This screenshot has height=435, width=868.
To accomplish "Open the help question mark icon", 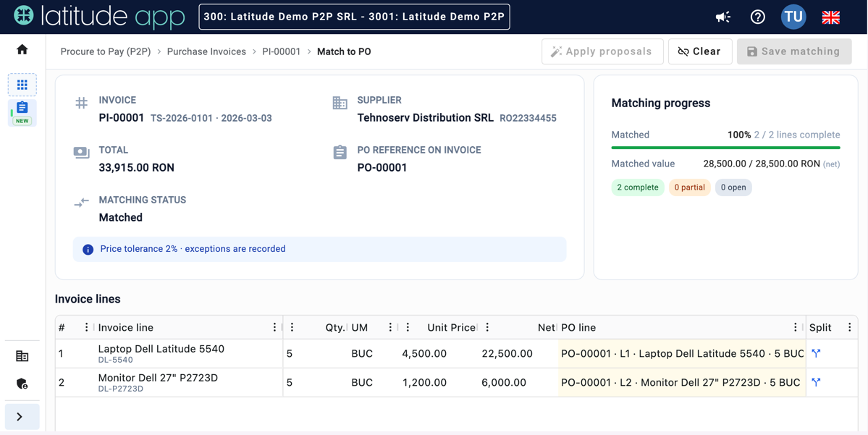I will [757, 17].
